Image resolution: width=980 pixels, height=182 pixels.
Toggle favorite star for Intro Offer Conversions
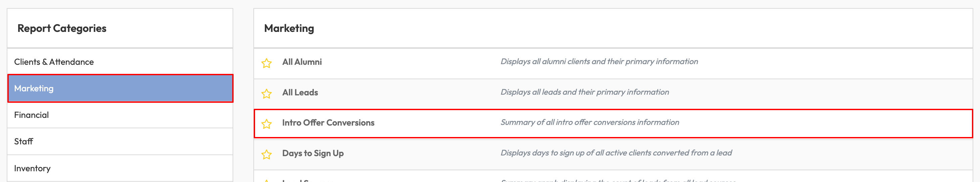pos(266,124)
